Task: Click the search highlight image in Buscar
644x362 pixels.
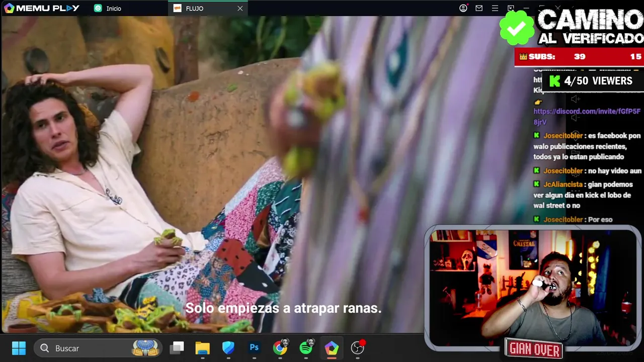Action: click(x=146, y=348)
